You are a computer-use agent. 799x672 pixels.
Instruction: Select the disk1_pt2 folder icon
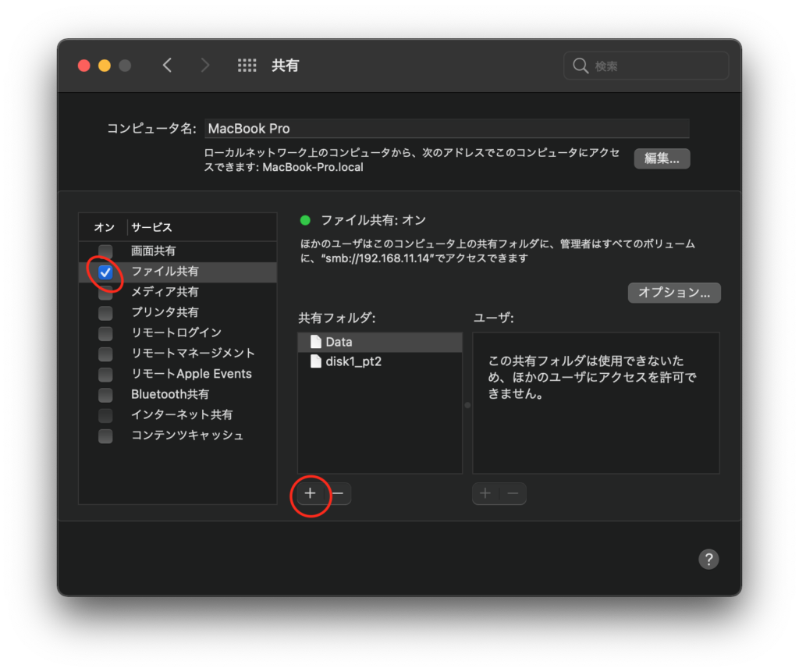pos(315,361)
